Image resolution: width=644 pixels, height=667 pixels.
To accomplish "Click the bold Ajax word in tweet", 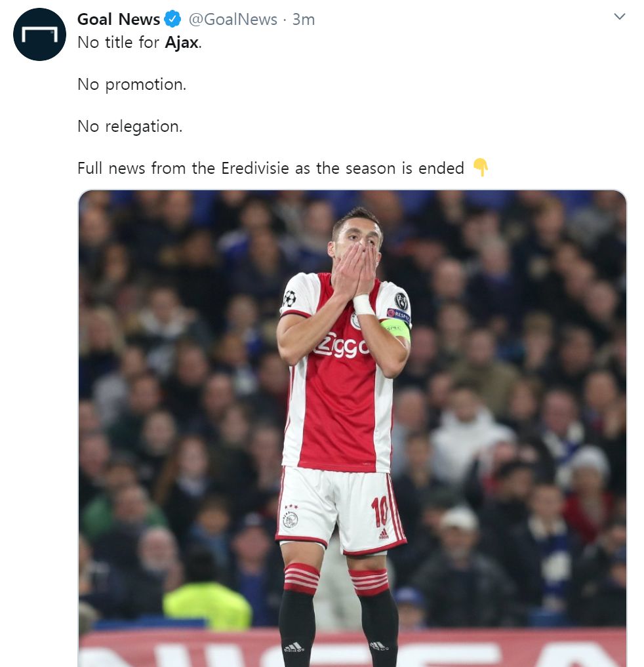I will (181, 42).
